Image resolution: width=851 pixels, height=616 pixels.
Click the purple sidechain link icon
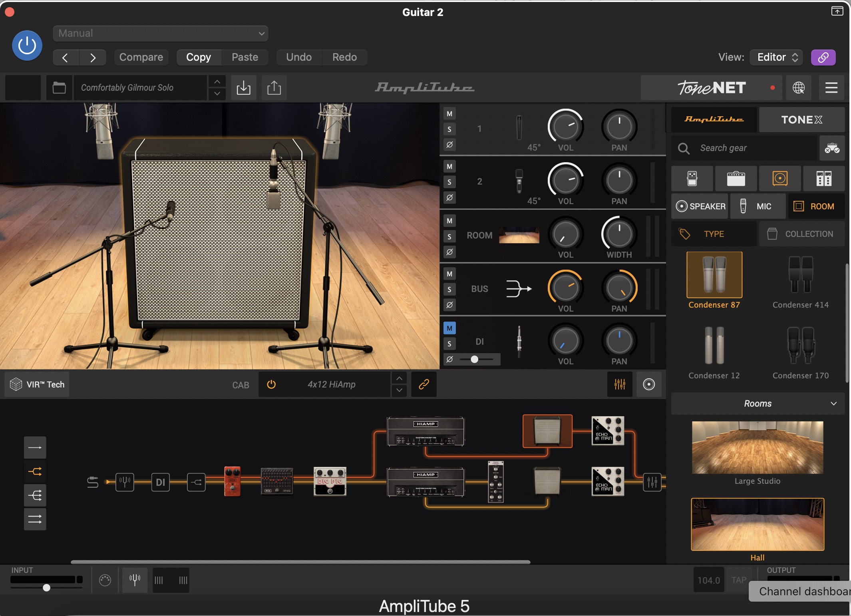(823, 58)
